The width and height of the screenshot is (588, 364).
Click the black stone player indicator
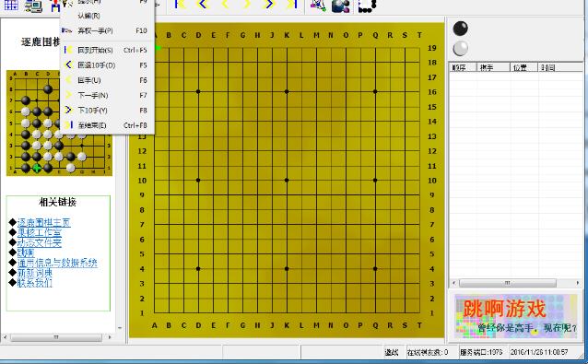[x=461, y=29]
